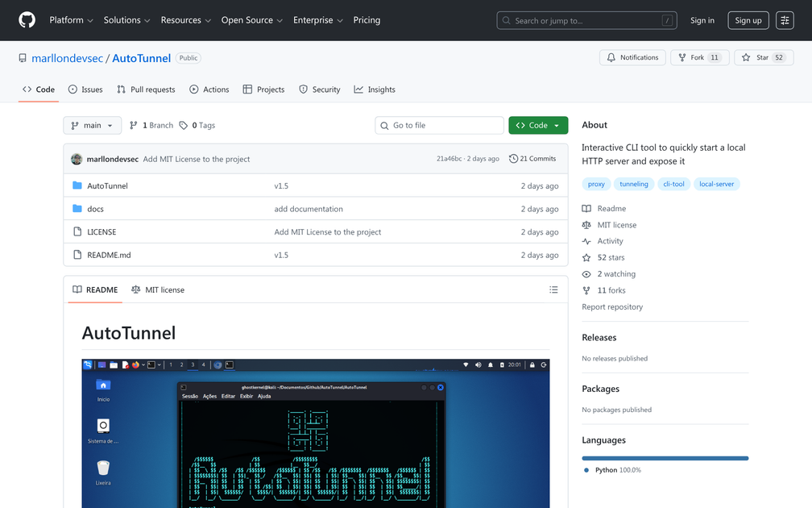Open the Report repository link
This screenshot has width=812, height=508.
[x=612, y=306]
